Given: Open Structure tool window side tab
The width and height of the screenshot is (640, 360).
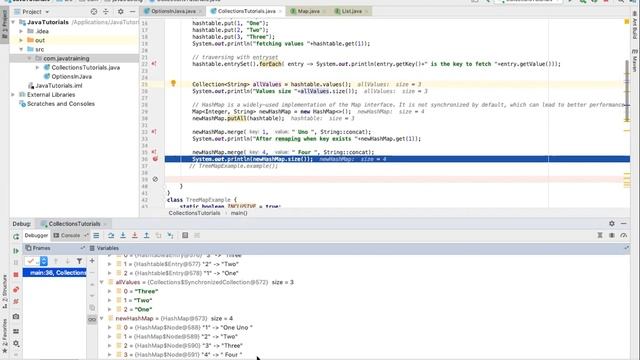Looking at the screenshot, I should pyautogui.click(x=4, y=291).
